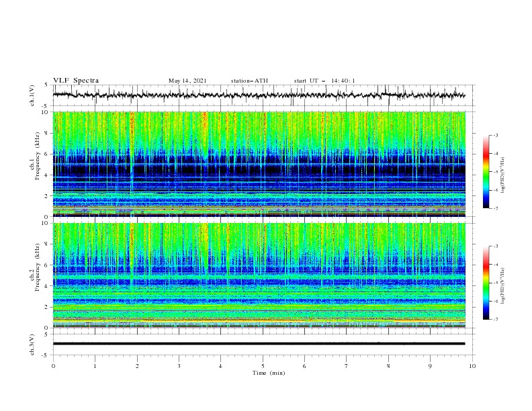
Task: Click the ch.3 flat voltage trace
Action: pos(259,344)
